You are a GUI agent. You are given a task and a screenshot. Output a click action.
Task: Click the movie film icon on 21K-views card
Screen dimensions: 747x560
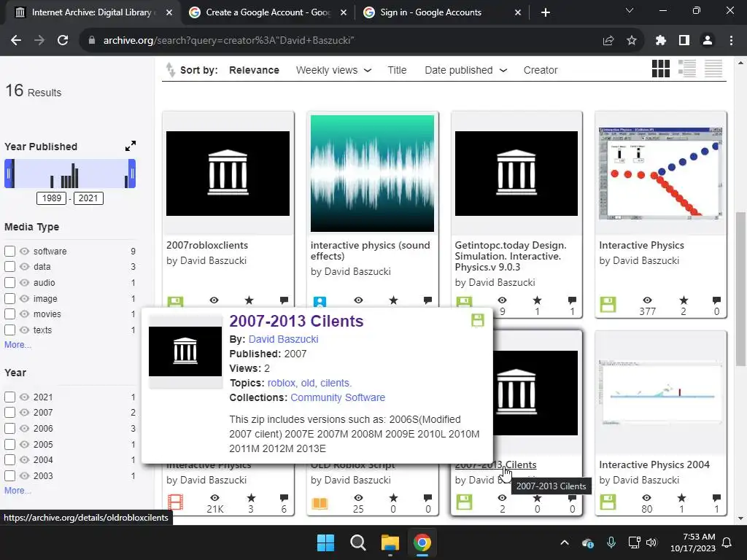pos(175,502)
